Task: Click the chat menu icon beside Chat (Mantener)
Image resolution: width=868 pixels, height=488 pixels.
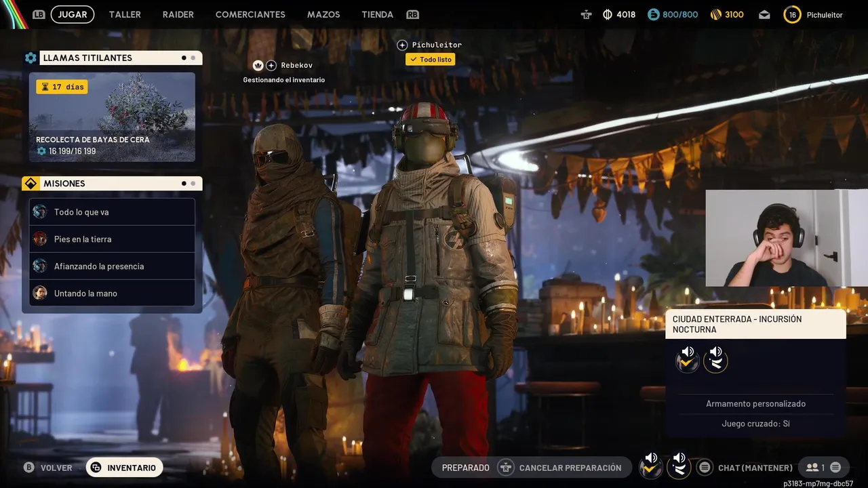Action: (705, 468)
